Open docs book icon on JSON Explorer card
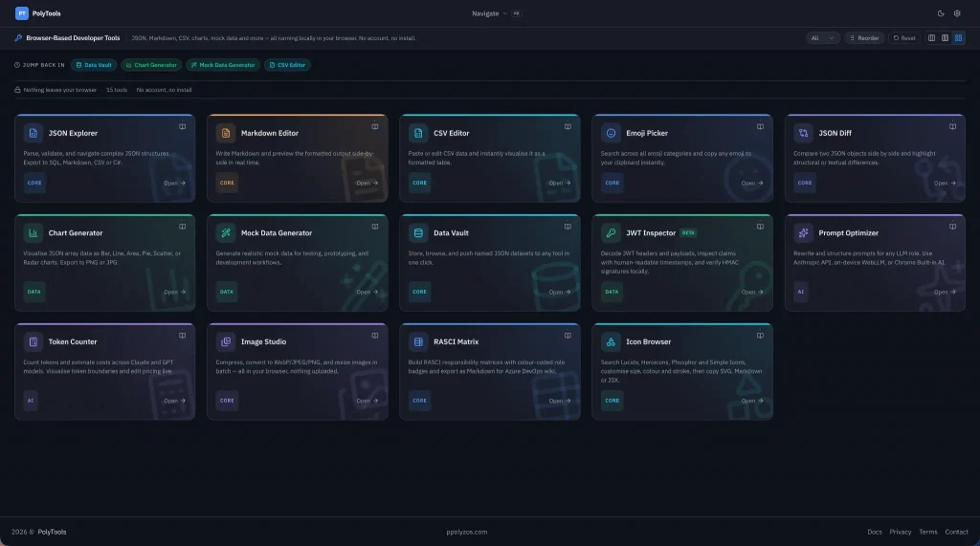The image size is (980, 546). coord(183,127)
